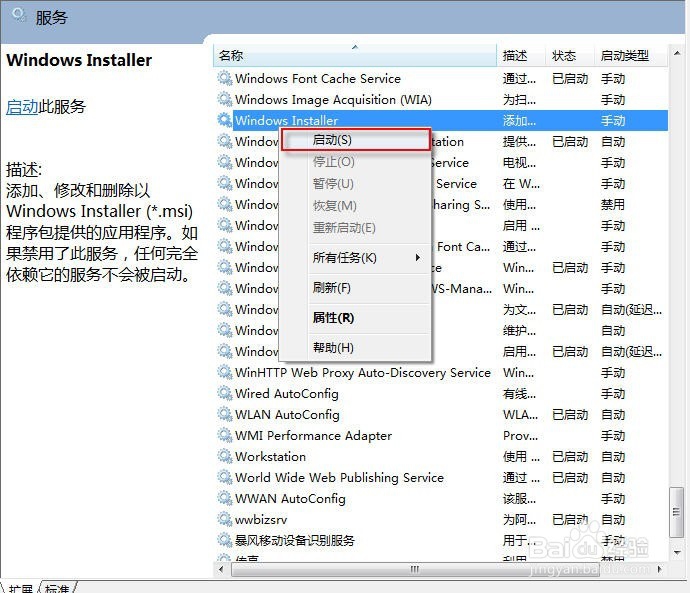Click gear icon of Workstation service
The image size is (690, 593).
coord(225,457)
